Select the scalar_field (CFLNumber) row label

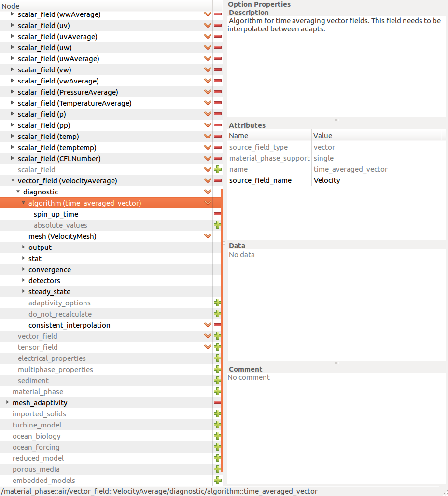(x=59, y=158)
